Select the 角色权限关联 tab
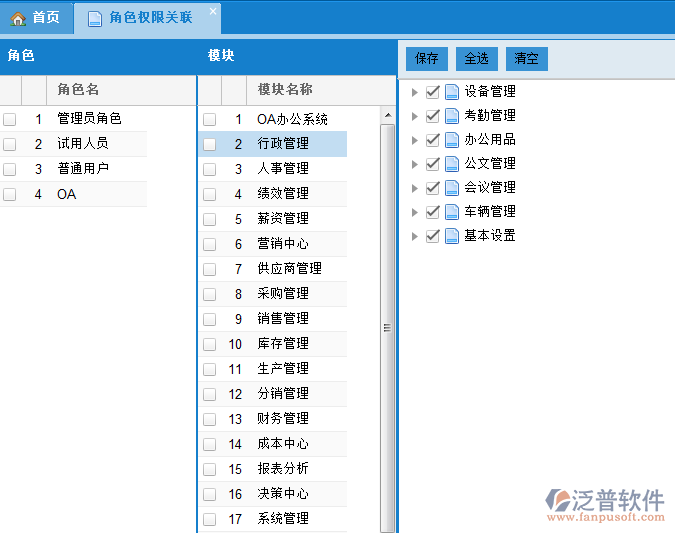675x533 pixels. 149,18
